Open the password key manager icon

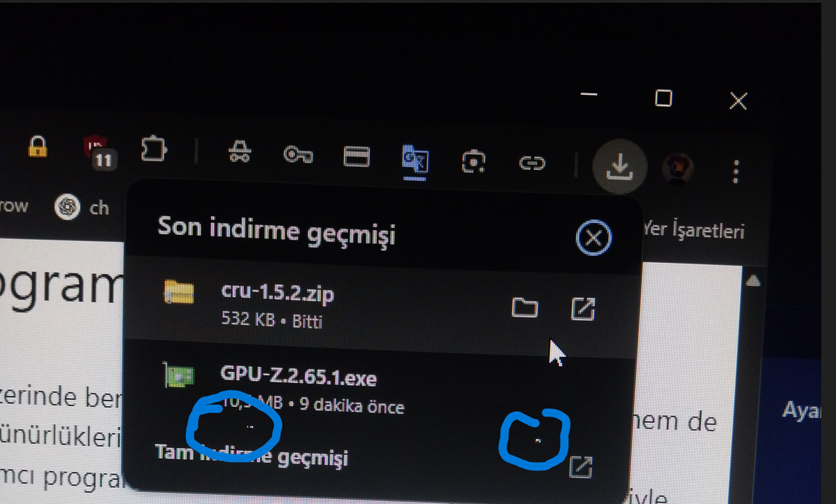pyautogui.click(x=298, y=154)
